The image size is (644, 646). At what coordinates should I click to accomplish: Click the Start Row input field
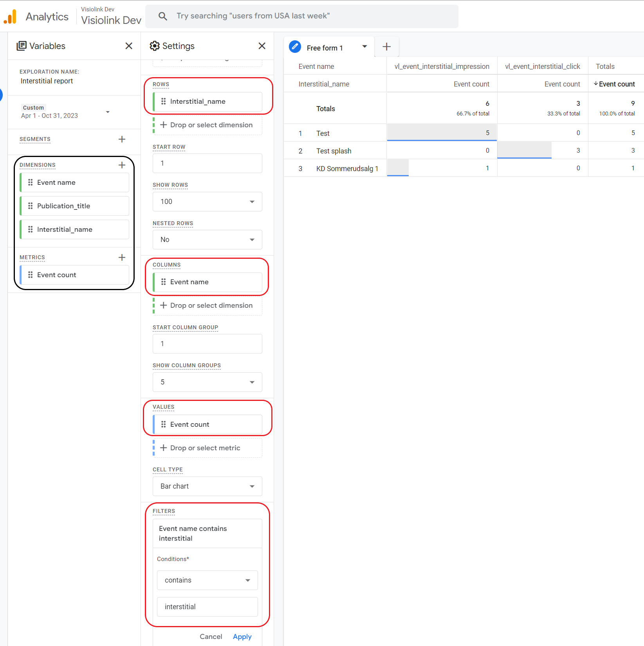[x=207, y=163]
